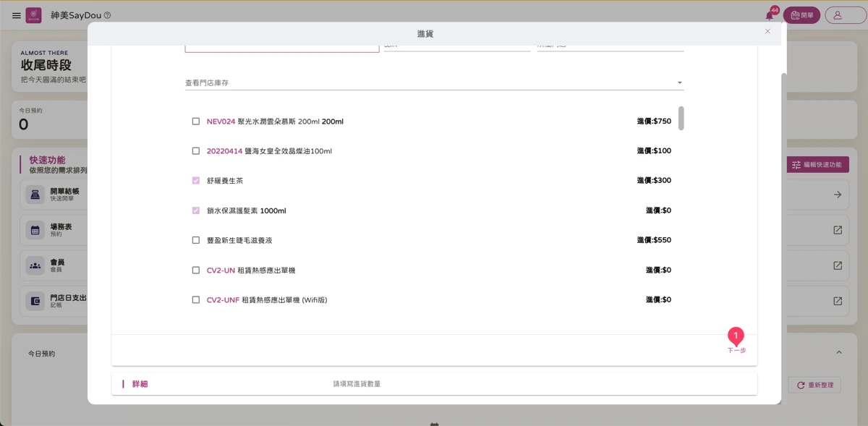Open the user account button
This screenshot has height=426, width=868.
(x=845, y=15)
